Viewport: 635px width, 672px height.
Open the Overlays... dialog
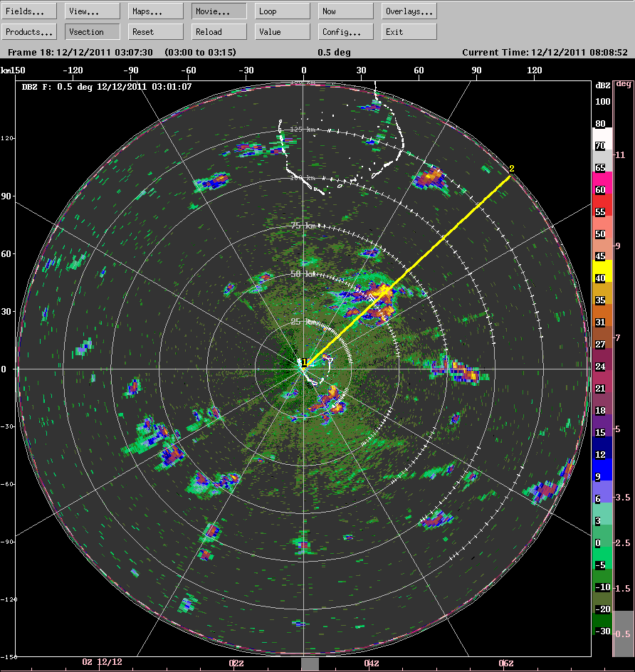pos(409,11)
